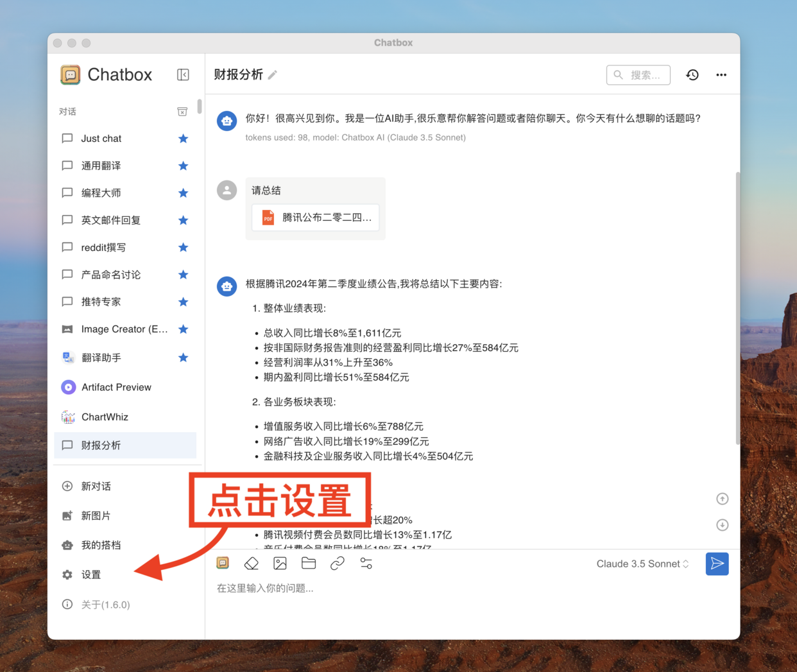Click the search field 搜索
Viewport: 797px width, 672px height.
(638, 75)
